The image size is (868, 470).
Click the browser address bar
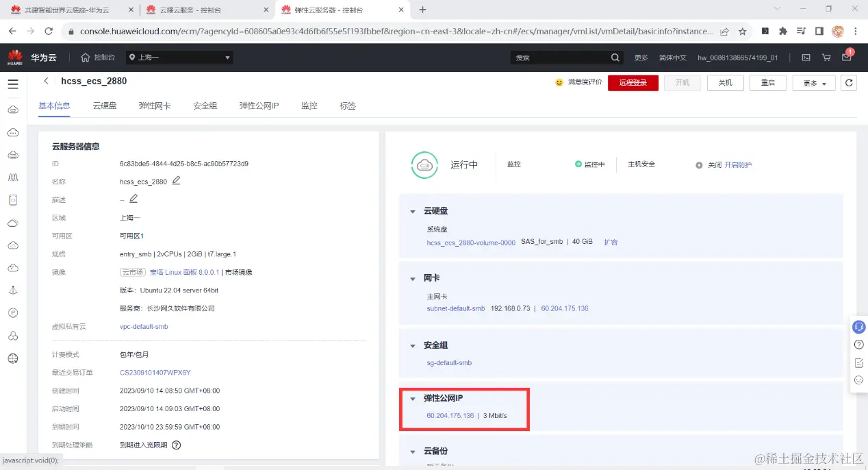click(396, 32)
